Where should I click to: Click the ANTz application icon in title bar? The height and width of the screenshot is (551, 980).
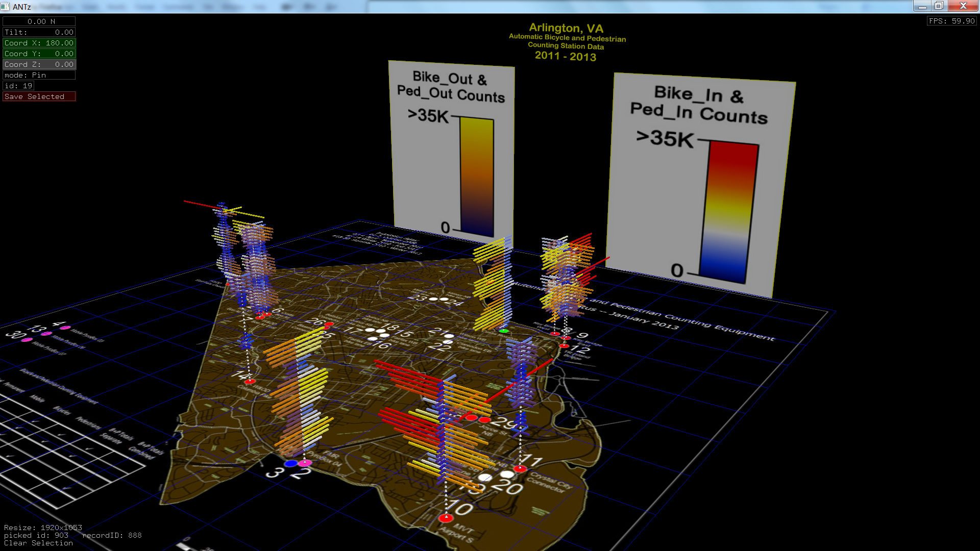point(5,7)
